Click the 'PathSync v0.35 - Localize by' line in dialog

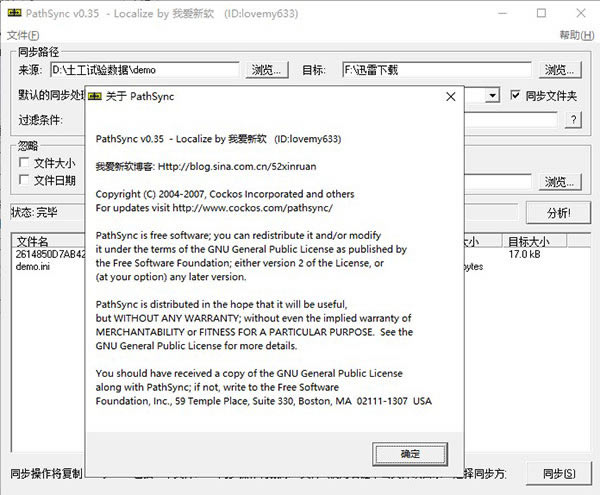click(x=218, y=139)
